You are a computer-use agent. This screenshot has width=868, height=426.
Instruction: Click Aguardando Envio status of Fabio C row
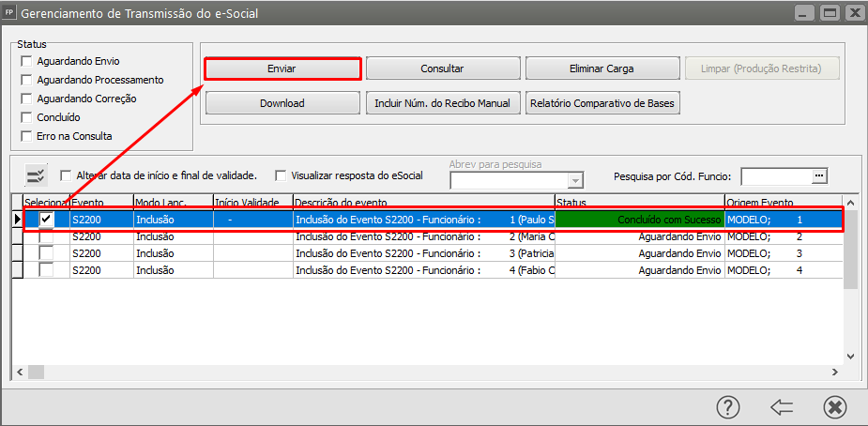(640, 270)
